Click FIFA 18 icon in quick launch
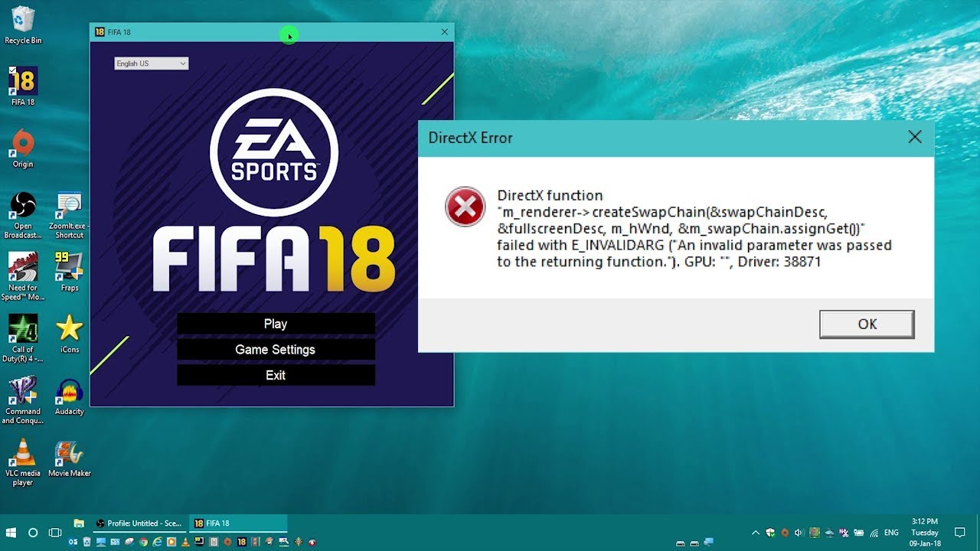The width and height of the screenshot is (980, 551). [x=242, y=542]
